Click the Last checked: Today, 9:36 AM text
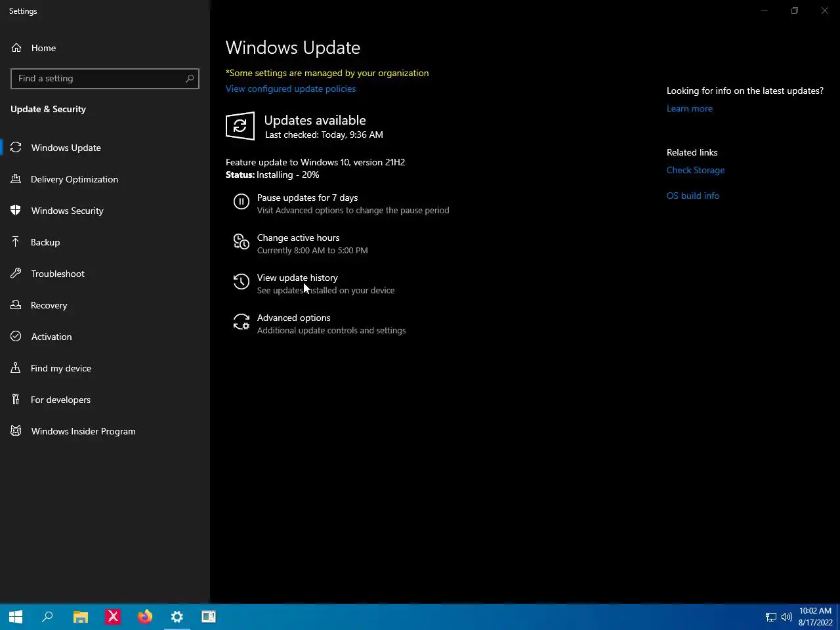The width and height of the screenshot is (840, 630). [324, 135]
